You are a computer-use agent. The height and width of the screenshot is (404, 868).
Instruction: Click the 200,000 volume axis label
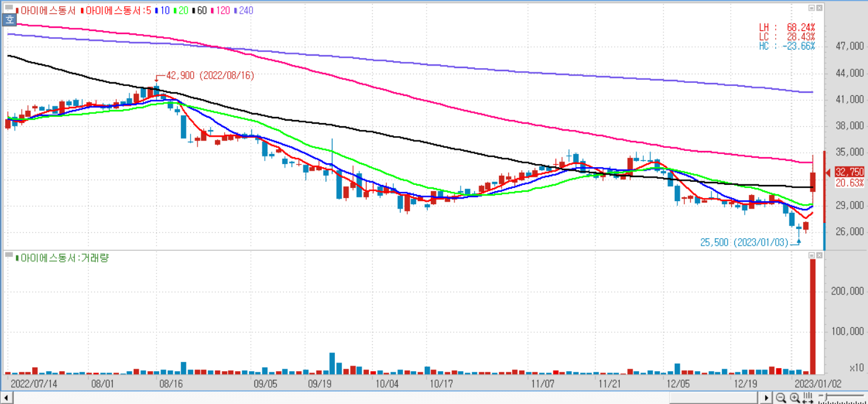[848, 291]
